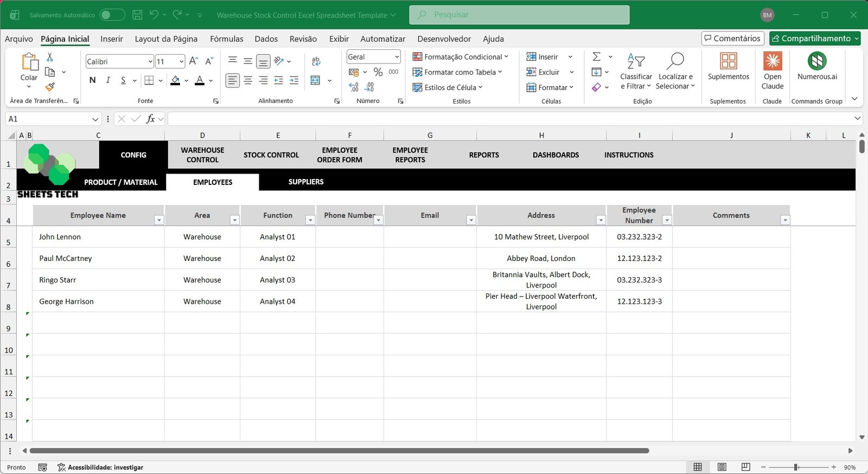Go to STOCK CONTROL section
Image resolution: width=868 pixels, height=474 pixels.
pyautogui.click(x=271, y=155)
